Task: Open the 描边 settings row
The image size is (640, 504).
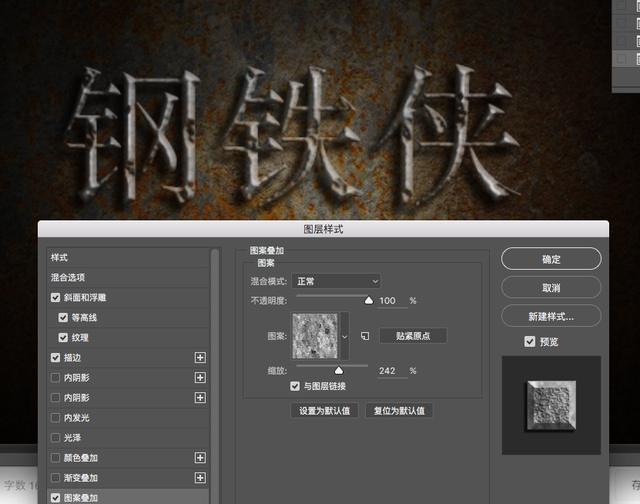Action: pyautogui.click(x=128, y=358)
